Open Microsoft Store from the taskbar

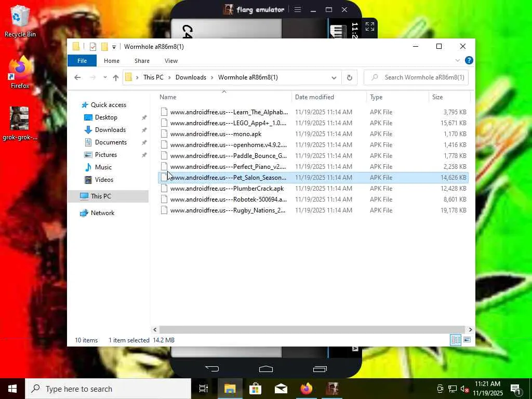pyautogui.click(x=255, y=389)
